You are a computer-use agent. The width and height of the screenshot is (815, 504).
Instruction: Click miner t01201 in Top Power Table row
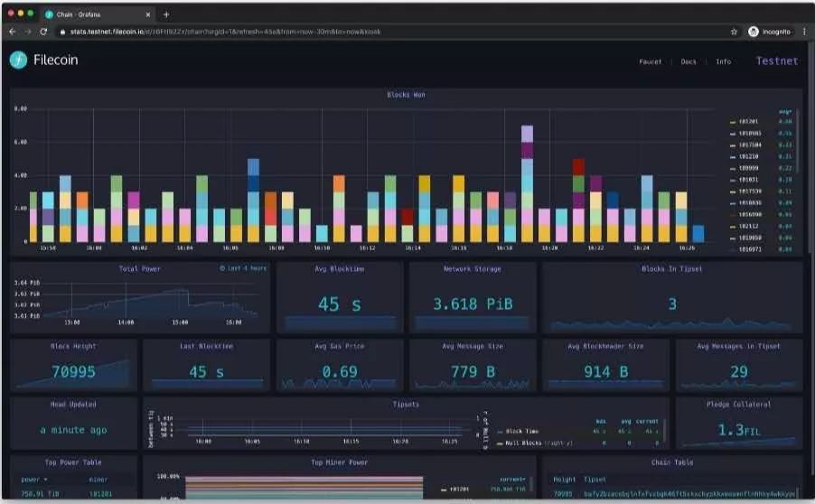pyautogui.click(x=100, y=493)
